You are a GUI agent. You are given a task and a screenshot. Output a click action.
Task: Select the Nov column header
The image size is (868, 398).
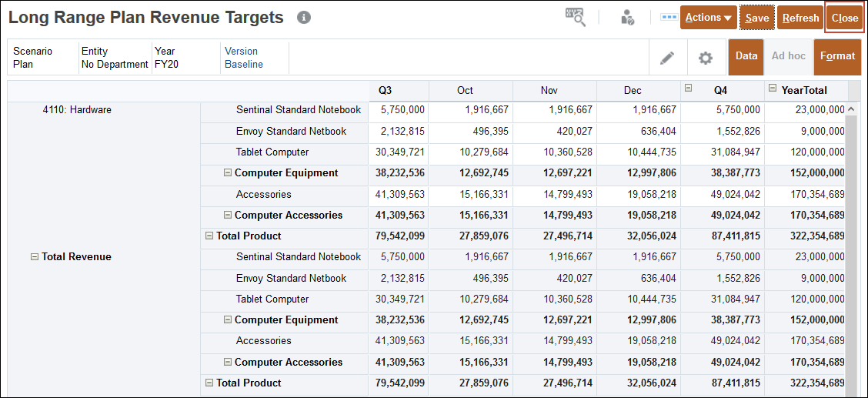click(x=555, y=90)
